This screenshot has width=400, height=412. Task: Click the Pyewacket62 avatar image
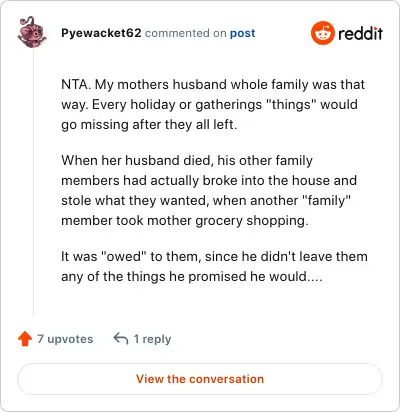[x=32, y=32]
